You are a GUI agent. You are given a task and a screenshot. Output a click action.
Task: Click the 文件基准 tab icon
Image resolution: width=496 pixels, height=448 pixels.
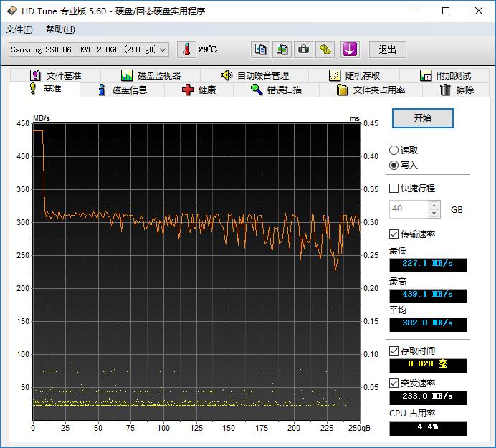[35, 75]
